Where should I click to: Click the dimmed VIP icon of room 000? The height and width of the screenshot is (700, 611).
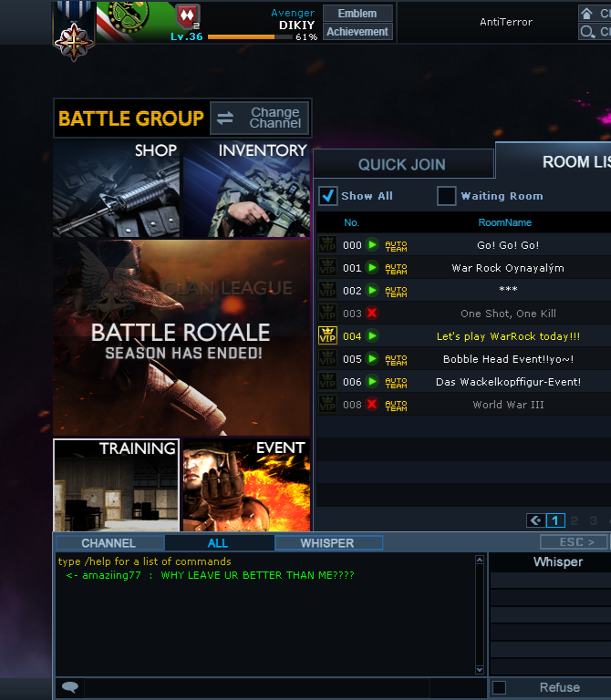327,244
